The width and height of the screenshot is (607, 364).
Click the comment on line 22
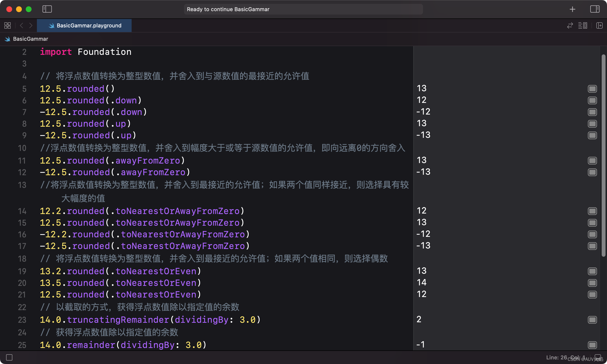coord(139,307)
